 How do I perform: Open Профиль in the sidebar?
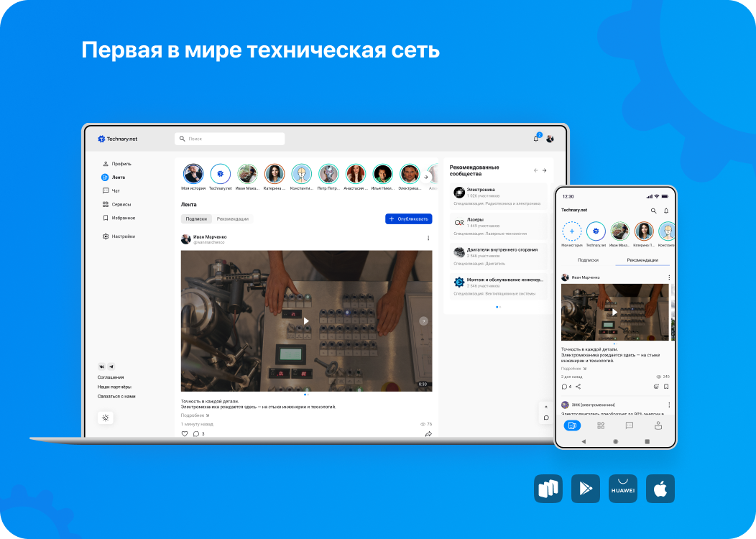117,164
